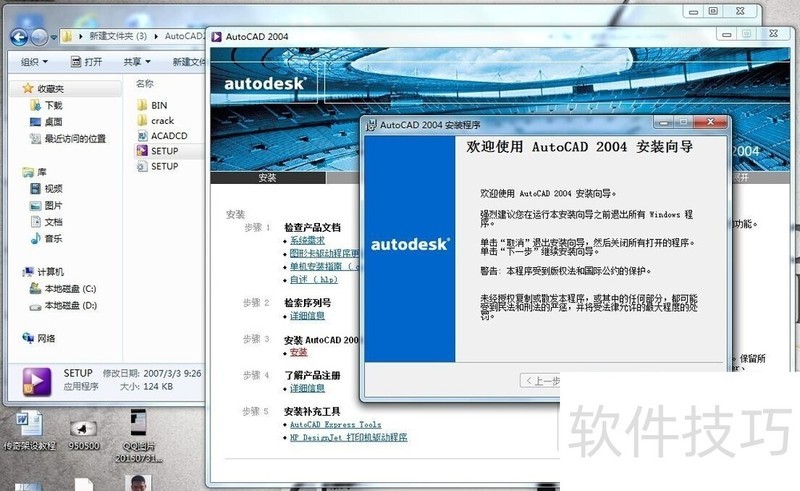
Task: Select 新建文件夹 (3) in the address path
Action: 118,36
